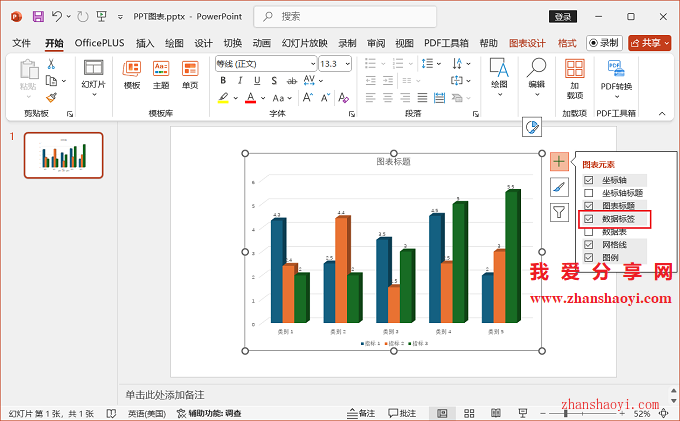Screen dimensions: 680x421
Task: Click 辅助功能: 调查 accessibility status
Action: click(x=209, y=413)
